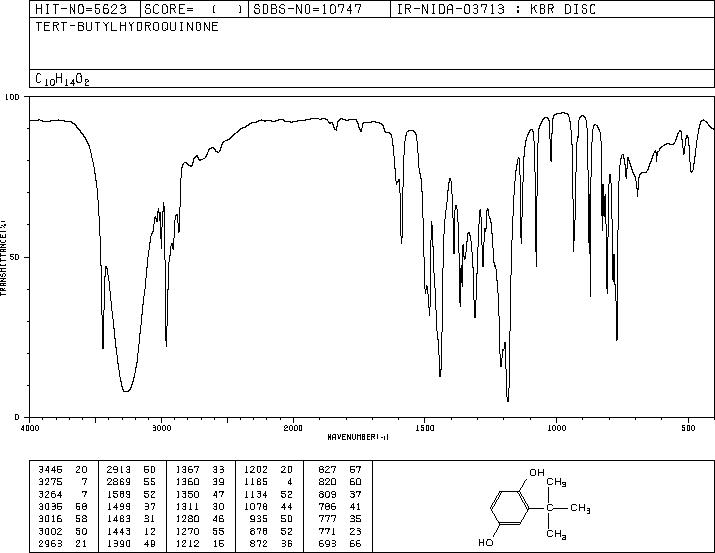Image resolution: width=715 pixels, height=553 pixels.
Task: Click the 872 peak entry in table
Action: tap(271, 543)
